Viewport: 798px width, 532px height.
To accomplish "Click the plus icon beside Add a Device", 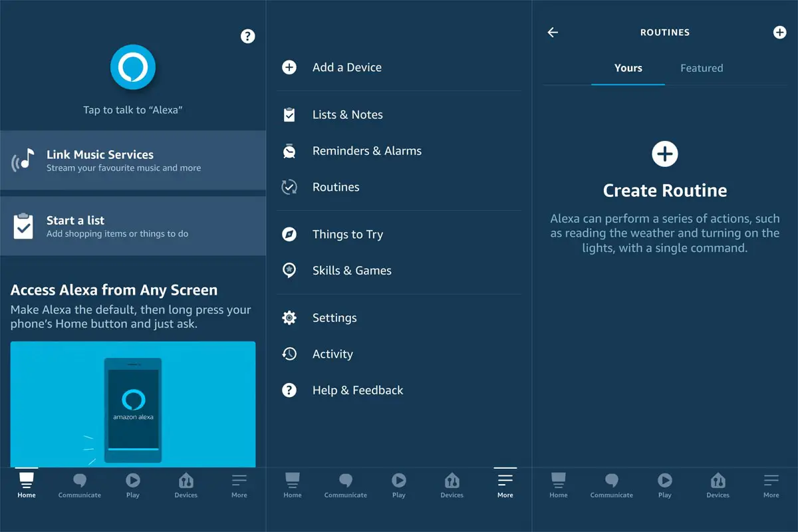I will point(289,67).
